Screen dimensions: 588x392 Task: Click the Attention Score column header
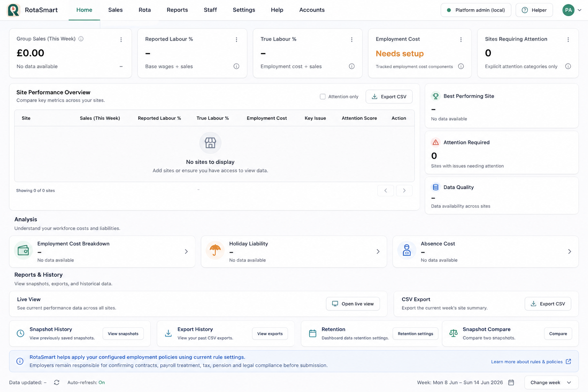pyautogui.click(x=359, y=118)
